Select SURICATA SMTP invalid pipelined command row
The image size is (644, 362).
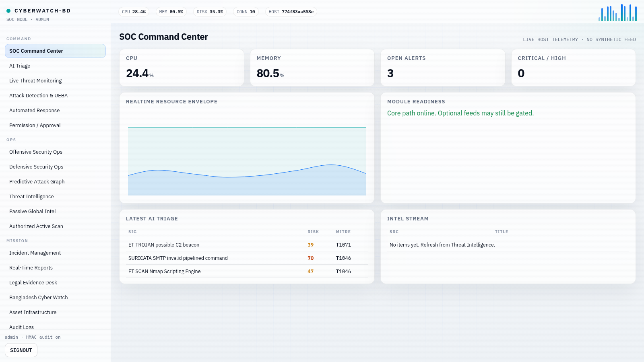(x=247, y=258)
